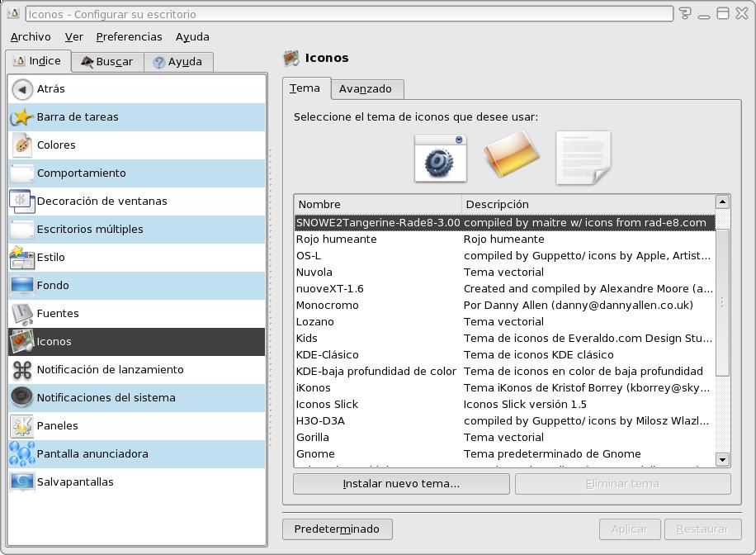Open the Ayuda menu in menu bar
This screenshot has width=756, height=555.
192,36
